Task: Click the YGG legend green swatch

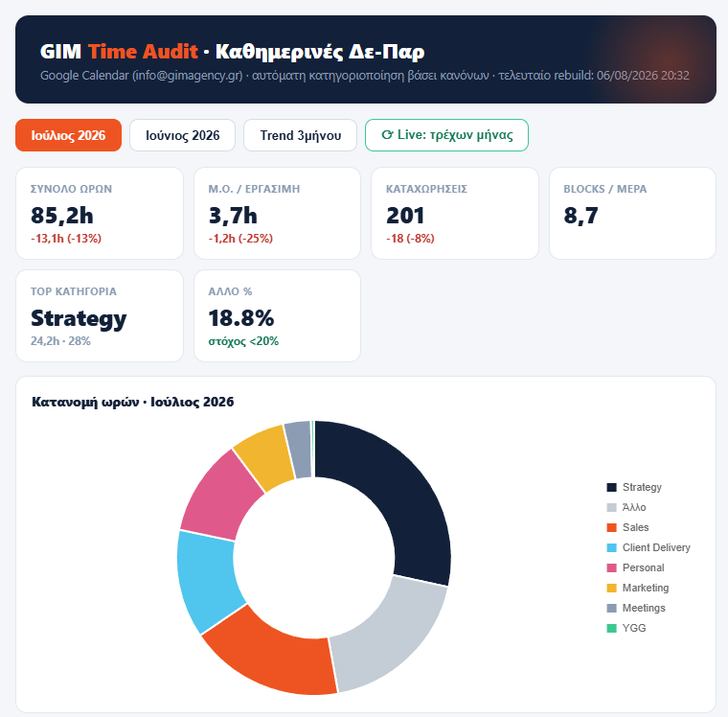Action: (x=611, y=628)
